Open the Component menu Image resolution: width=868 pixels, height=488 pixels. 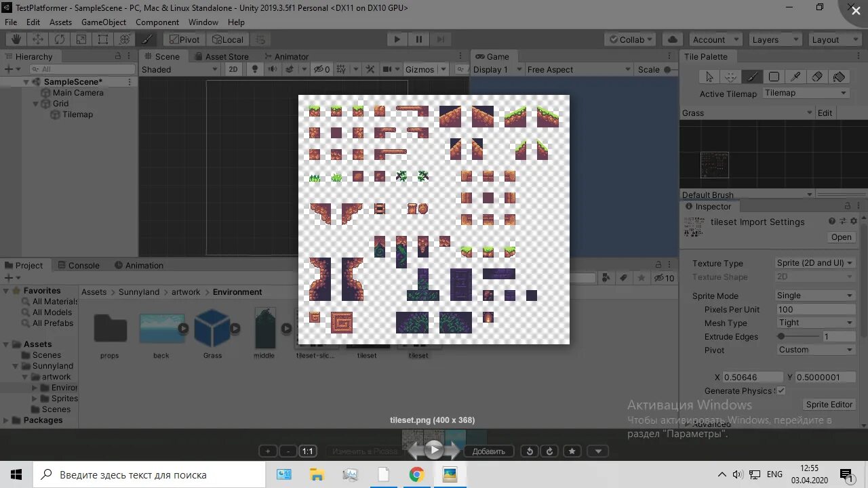[x=157, y=22]
